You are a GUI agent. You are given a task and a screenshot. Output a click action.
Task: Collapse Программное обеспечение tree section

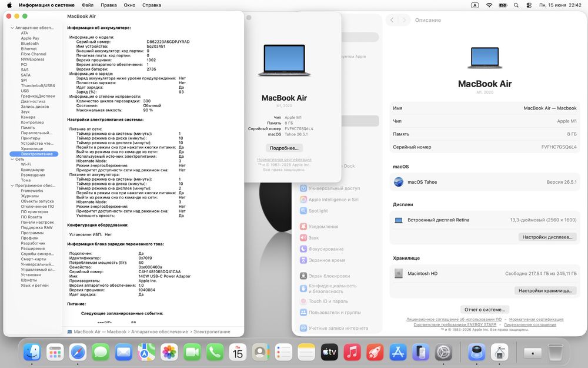point(12,185)
